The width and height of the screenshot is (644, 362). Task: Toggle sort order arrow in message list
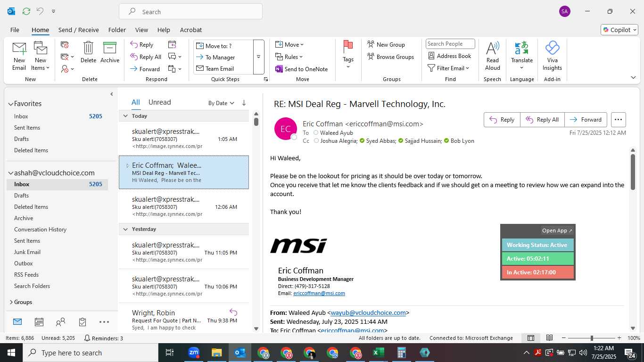(x=244, y=103)
